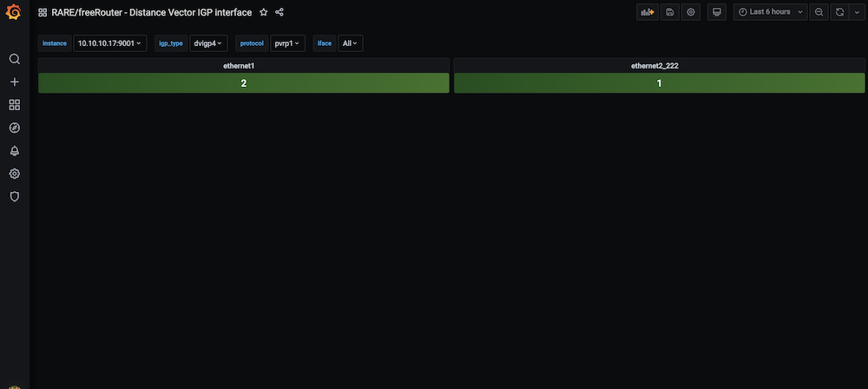Open the search dashboards icon in sidebar
This screenshot has height=389, width=868.
[15, 59]
